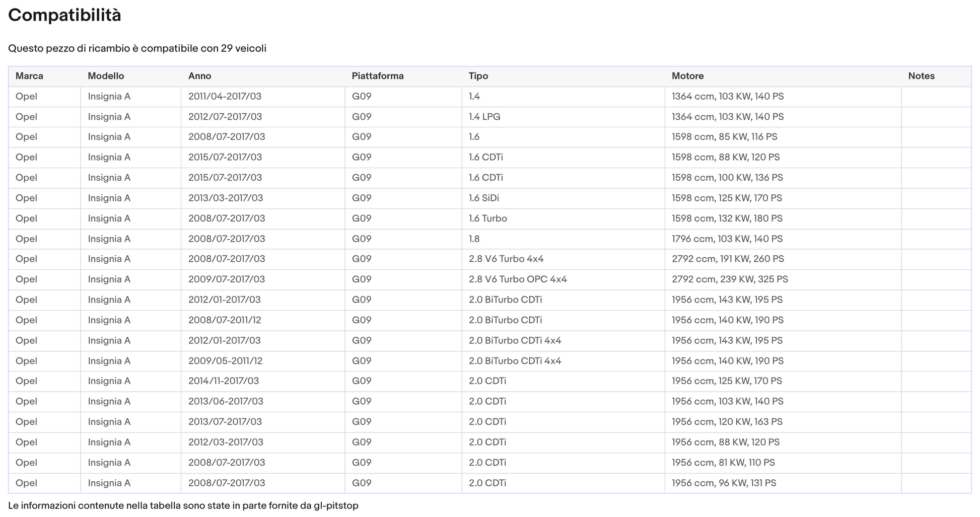
Task: Select the text about 29 compatible vehicles
Action: pos(137,48)
